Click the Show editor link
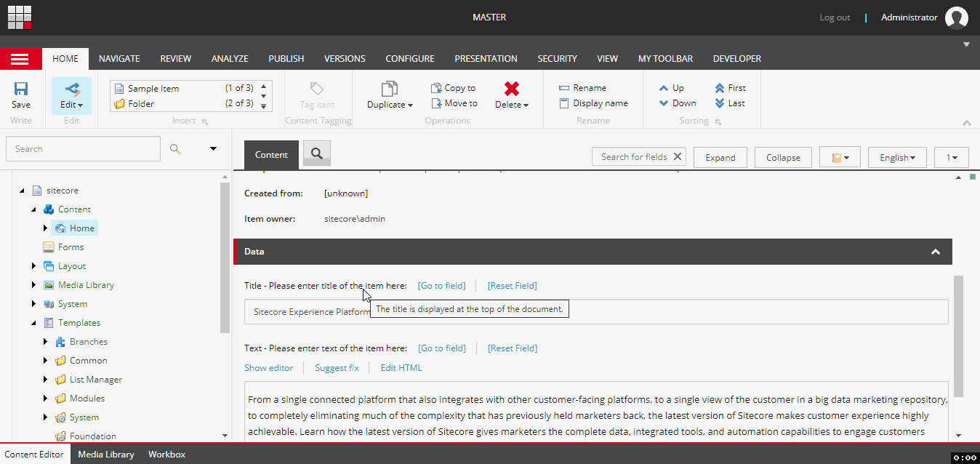This screenshot has width=980, height=464. coord(268,368)
